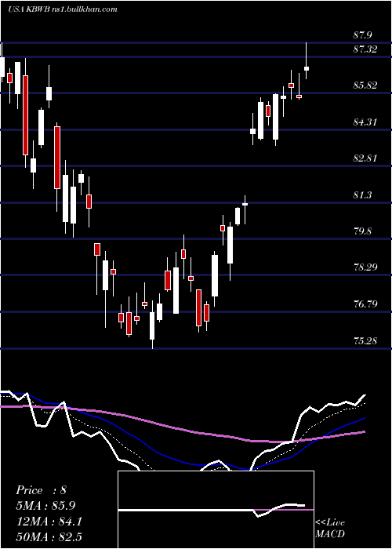
Task: Click the '50MA : 82.5' readout
Action: click(x=49, y=536)
